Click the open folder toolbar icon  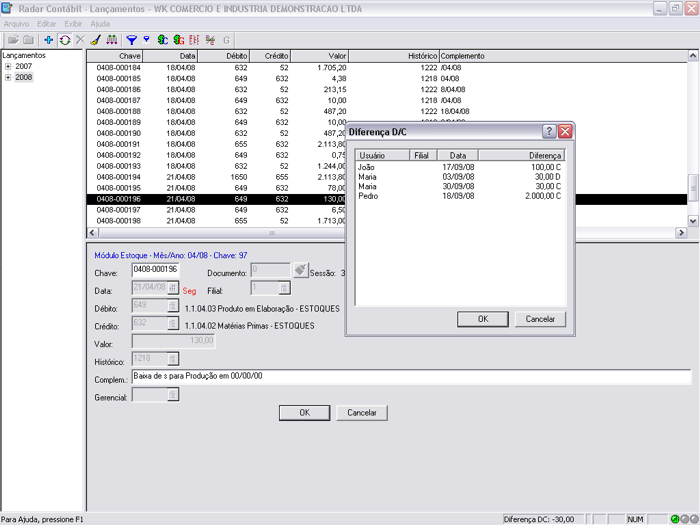(12, 40)
